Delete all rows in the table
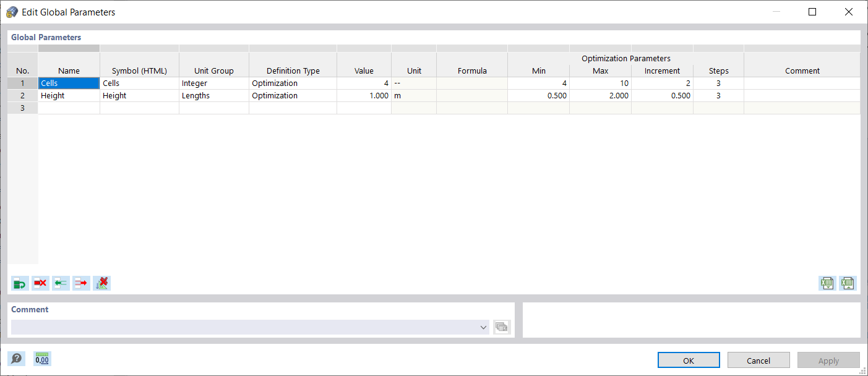The height and width of the screenshot is (376, 868). click(101, 283)
